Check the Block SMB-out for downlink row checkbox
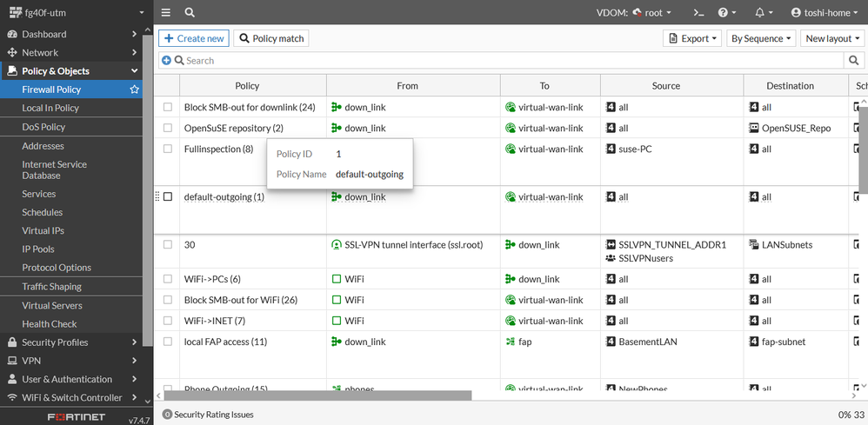The width and height of the screenshot is (868, 425). [x=168, y=107]
